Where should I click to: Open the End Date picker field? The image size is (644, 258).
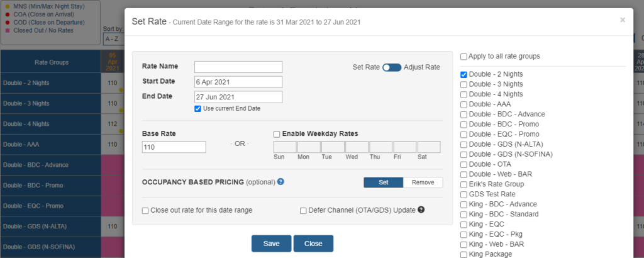[238, 97]
